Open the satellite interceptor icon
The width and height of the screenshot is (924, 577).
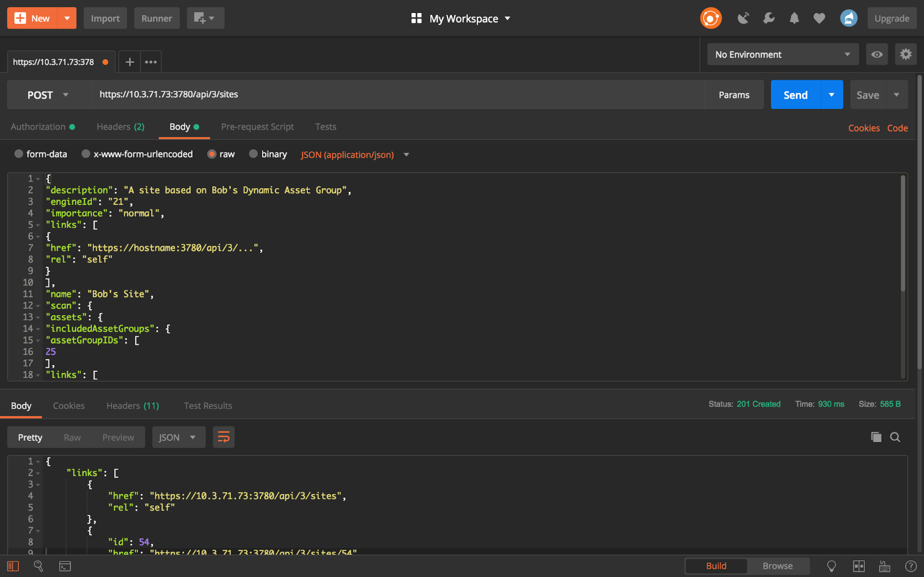tap(743, 18)
